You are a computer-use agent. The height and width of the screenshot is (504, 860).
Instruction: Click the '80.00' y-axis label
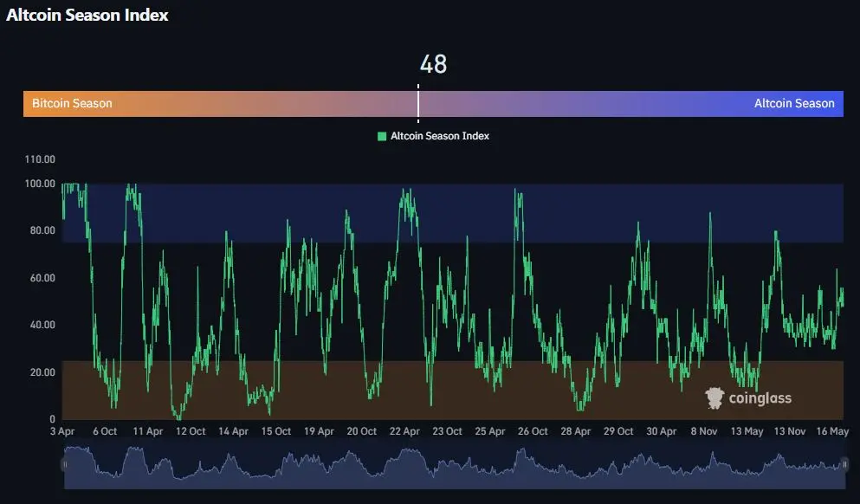pyautogui.click(x=42, y=230)
